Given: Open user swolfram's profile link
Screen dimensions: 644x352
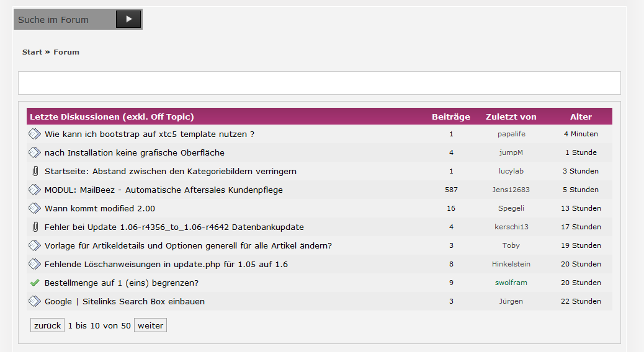Looking at the screenshot, I should pos(511,283).
